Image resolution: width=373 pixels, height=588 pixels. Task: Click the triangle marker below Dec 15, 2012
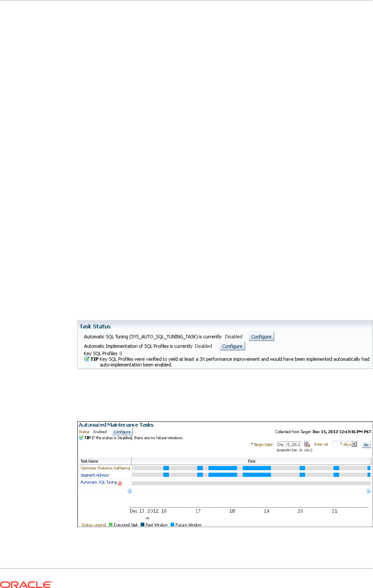(x=147, y=518)
